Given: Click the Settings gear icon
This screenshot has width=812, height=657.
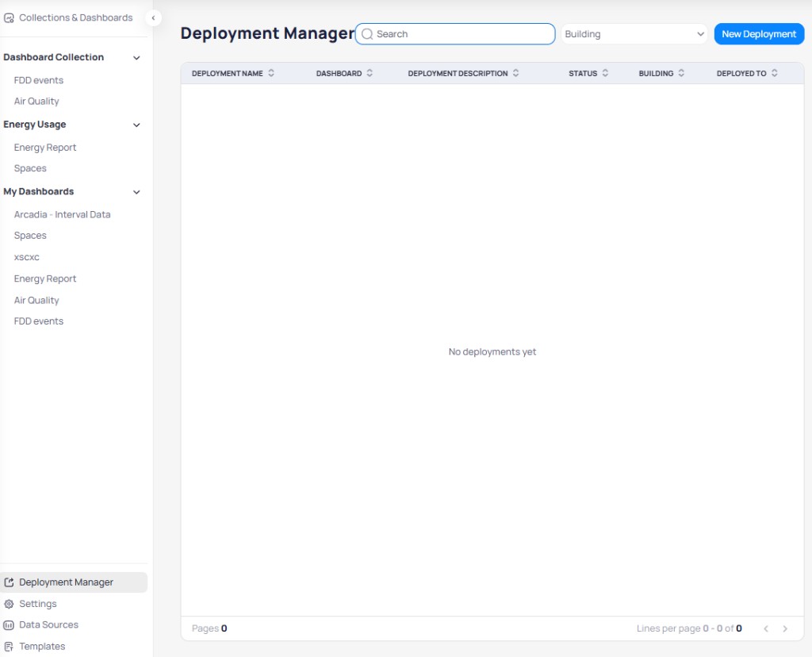Looking at the screenshot, I should click(x=9, y=604).
